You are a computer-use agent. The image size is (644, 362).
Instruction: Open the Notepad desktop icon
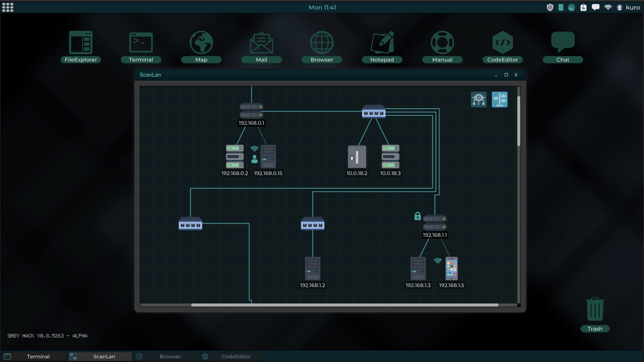tap(382, 43)
